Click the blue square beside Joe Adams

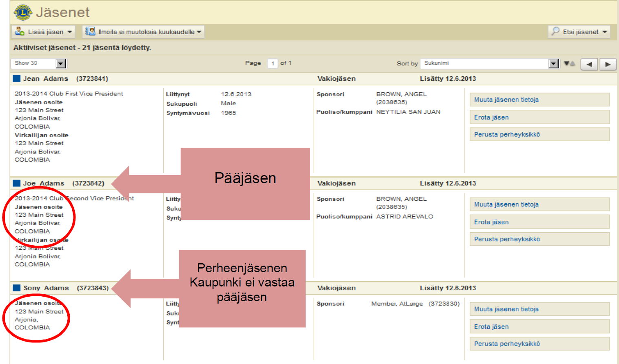pos(17,183)
